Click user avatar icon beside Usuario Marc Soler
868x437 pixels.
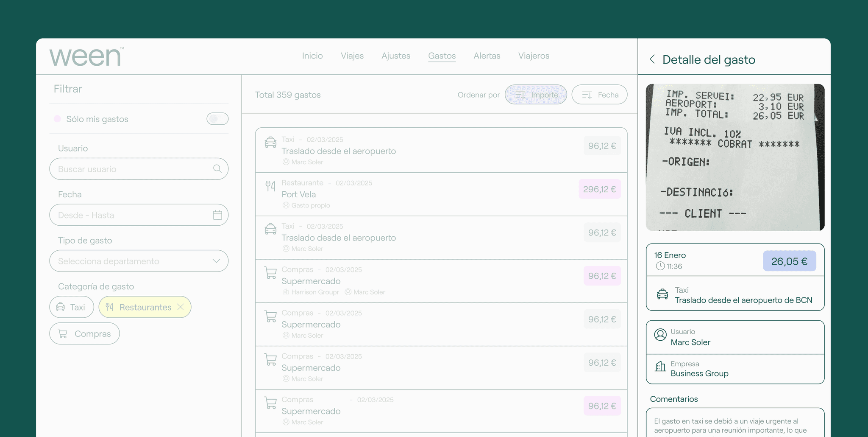click(660, 335)
